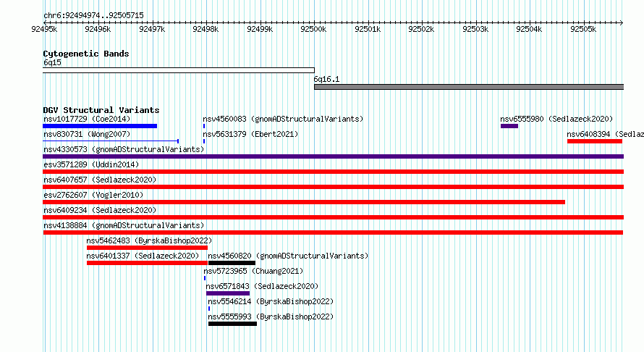Click the nsv1017729 (Coe2014) label
The image size is (644, 352).
point(87,119)
